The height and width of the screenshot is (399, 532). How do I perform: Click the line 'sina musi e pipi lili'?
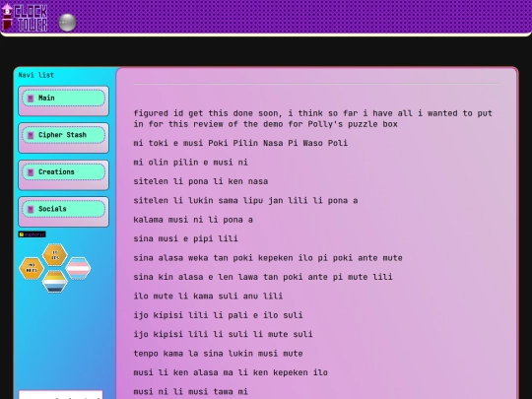[185, 238]
